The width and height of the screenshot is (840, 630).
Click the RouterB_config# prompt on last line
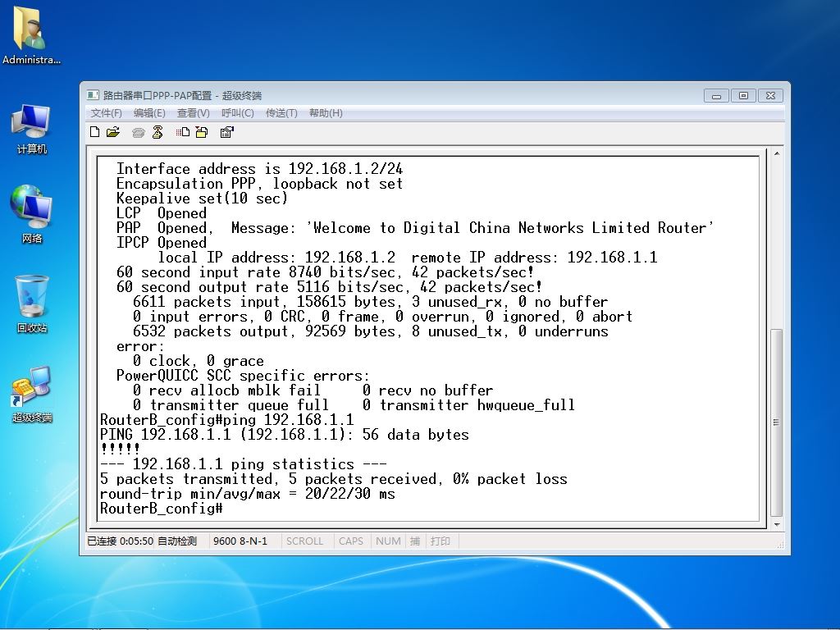(161, 509)
